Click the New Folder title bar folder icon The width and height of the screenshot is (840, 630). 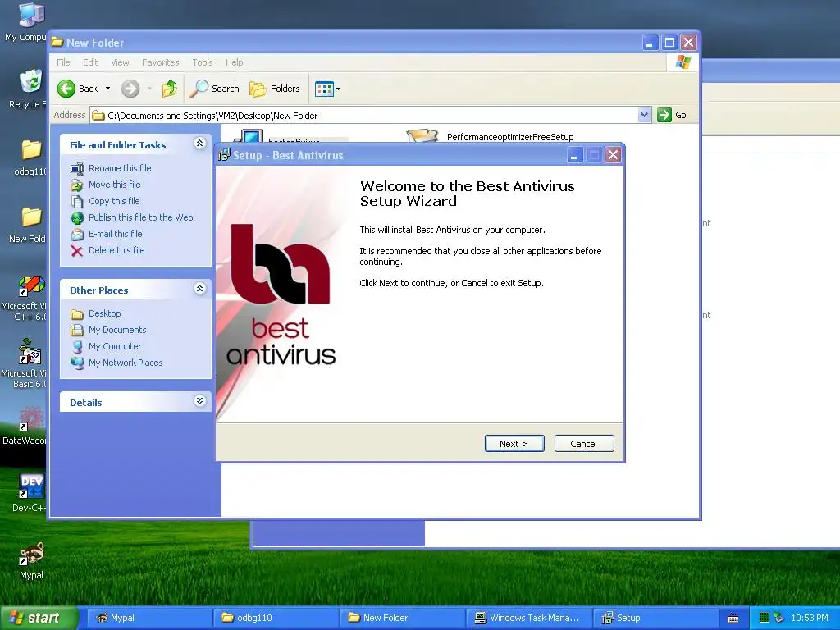(x=57, y=42)
